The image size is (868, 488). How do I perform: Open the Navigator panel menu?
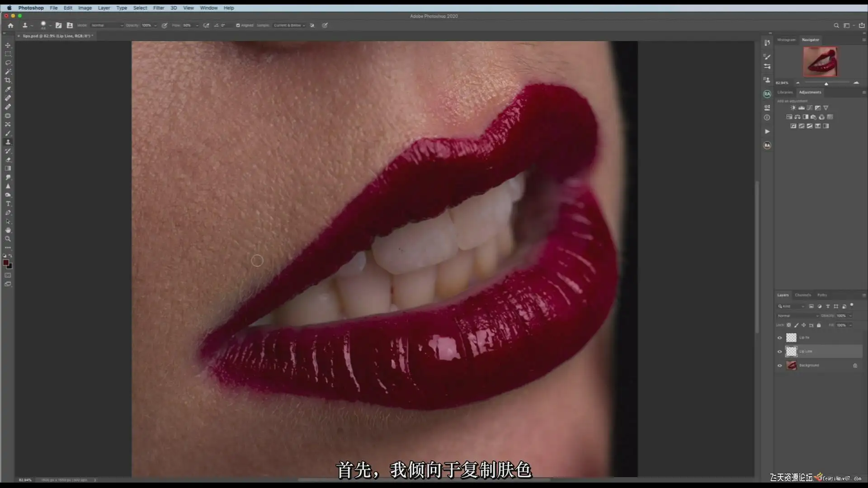point(864,40)
